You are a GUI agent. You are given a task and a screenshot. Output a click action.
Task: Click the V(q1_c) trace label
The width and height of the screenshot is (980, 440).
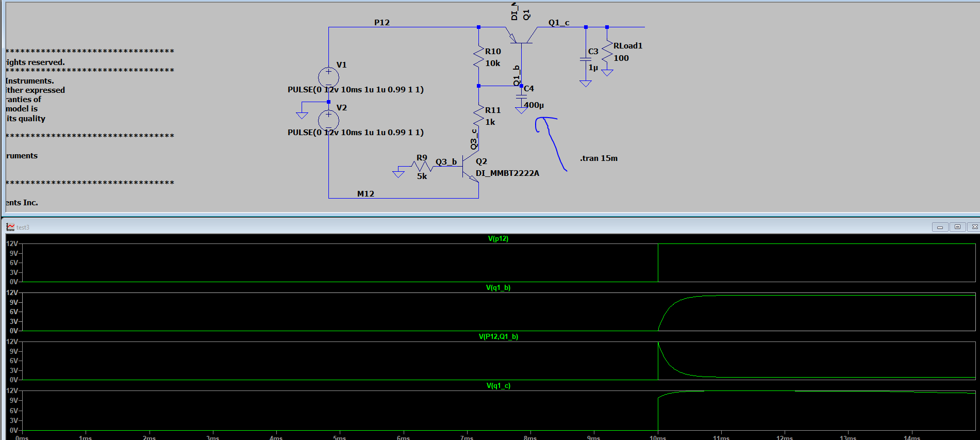(498, 385)
